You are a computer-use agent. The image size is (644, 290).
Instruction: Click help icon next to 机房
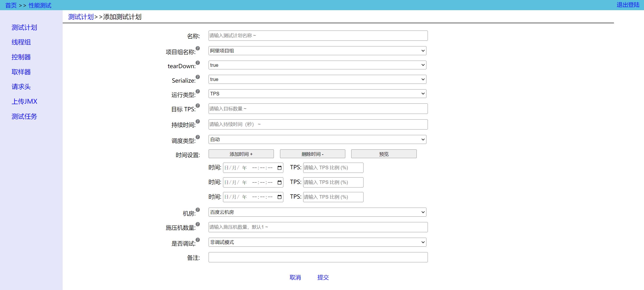pyautogui.click(x=197, y=210)
